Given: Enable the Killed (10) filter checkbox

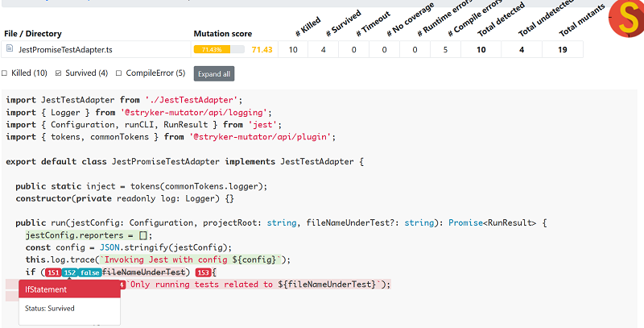Looking at the screenshot, I should pos(5,73).
